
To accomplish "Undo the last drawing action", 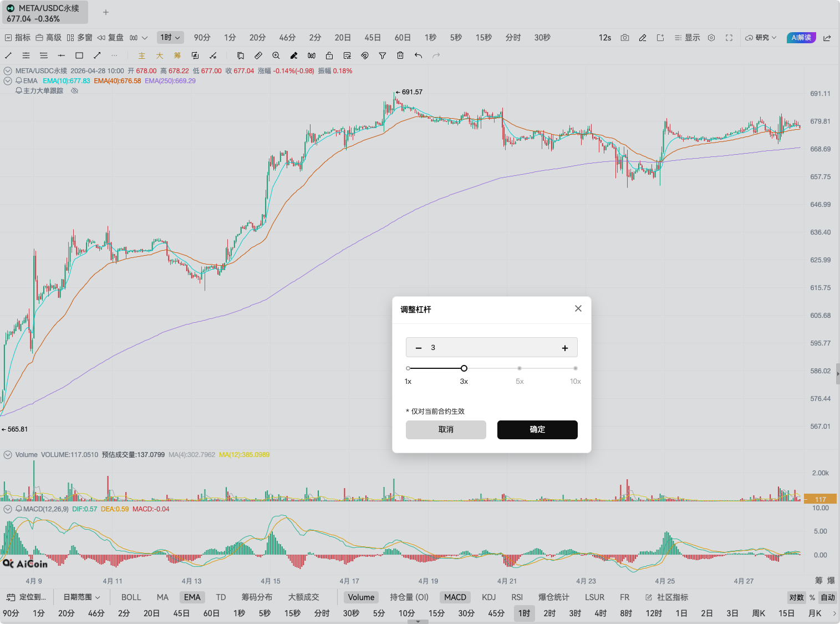I will click(x=418, y=55).
